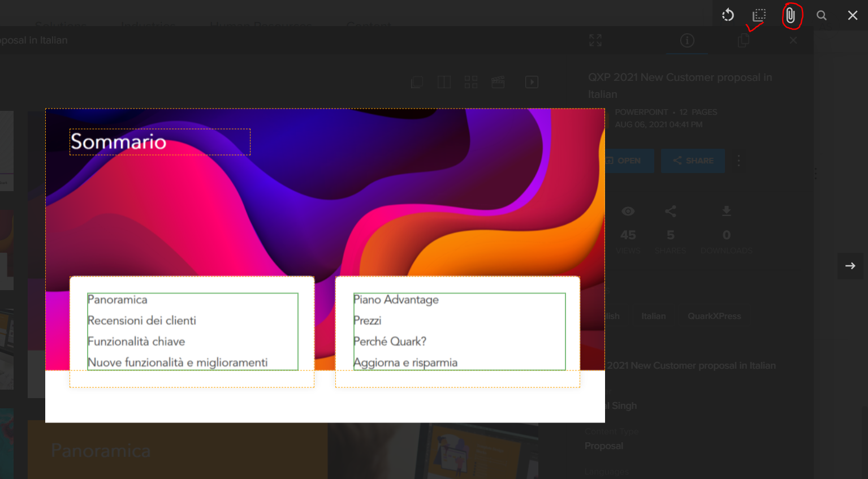Click the reset rotation arrow icon
The width and height of the screenshot is (868, 479).
(728, 15)
